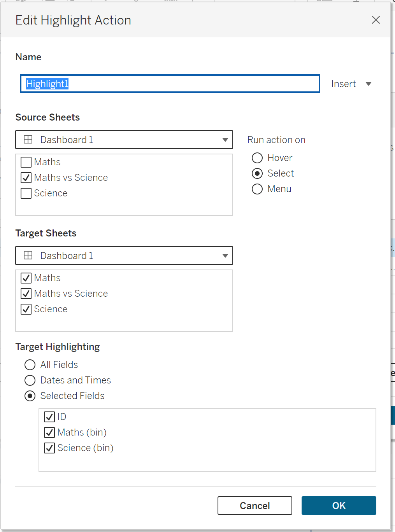Confirm the highlight action with OK

click(339, 506)
